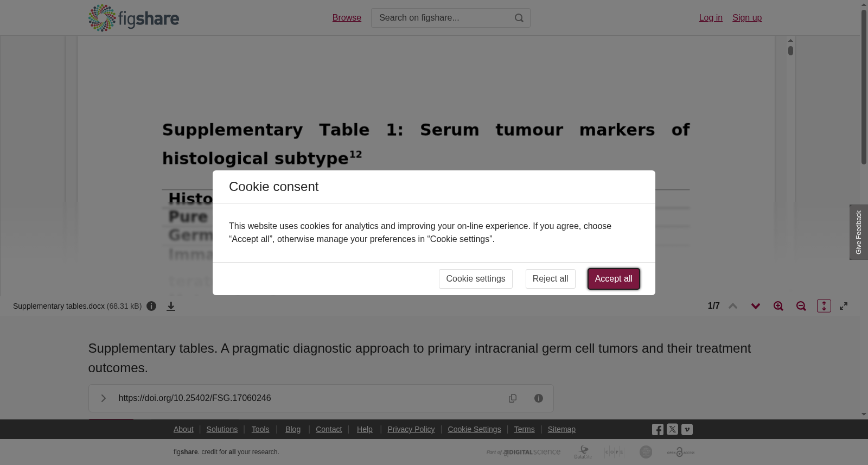The width and height of the screenshot is (868, 465).
Task: Open Sitemap footer link
Action: click(x=561, y=429)
